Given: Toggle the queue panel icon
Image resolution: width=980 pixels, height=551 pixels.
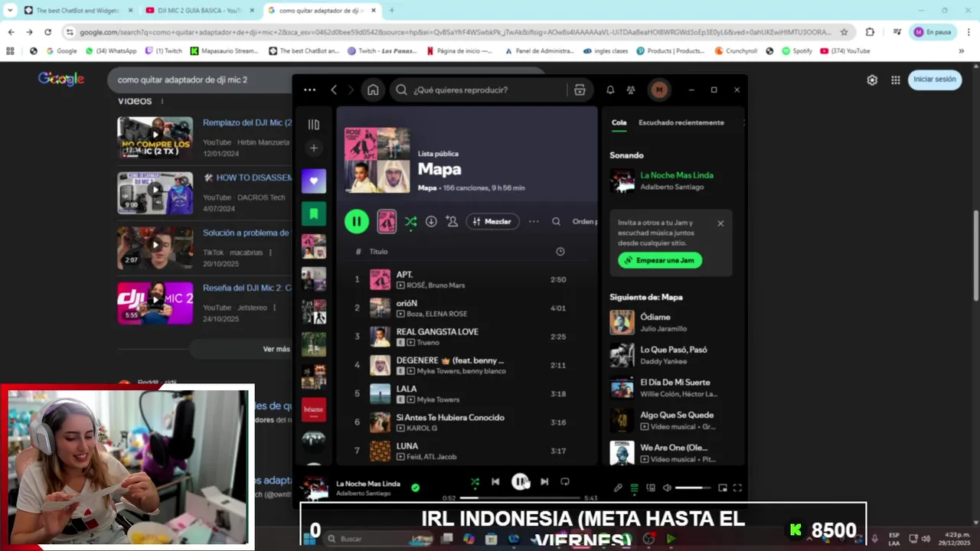Looking at the screenshot, I should [635, 487].
